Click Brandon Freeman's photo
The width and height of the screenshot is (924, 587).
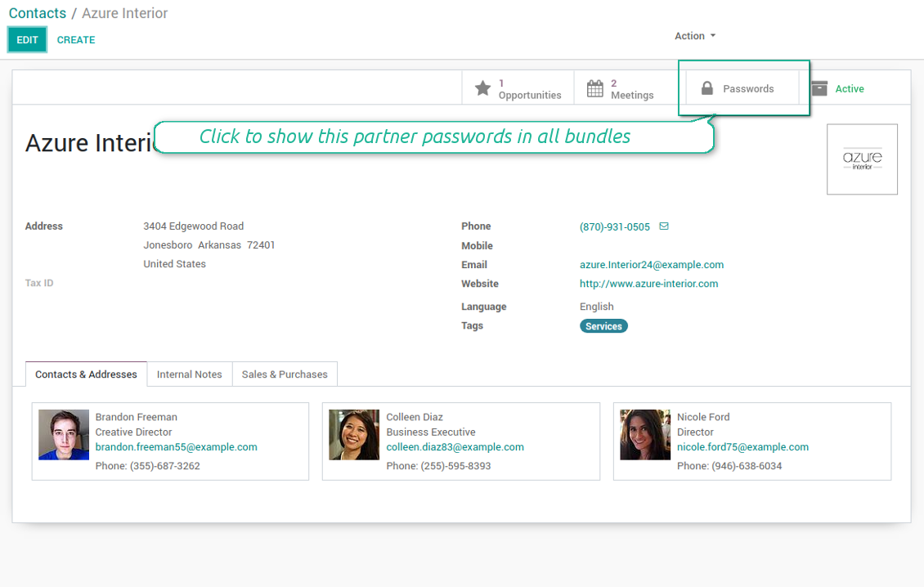pyautogui.click(x=64, y=435)
